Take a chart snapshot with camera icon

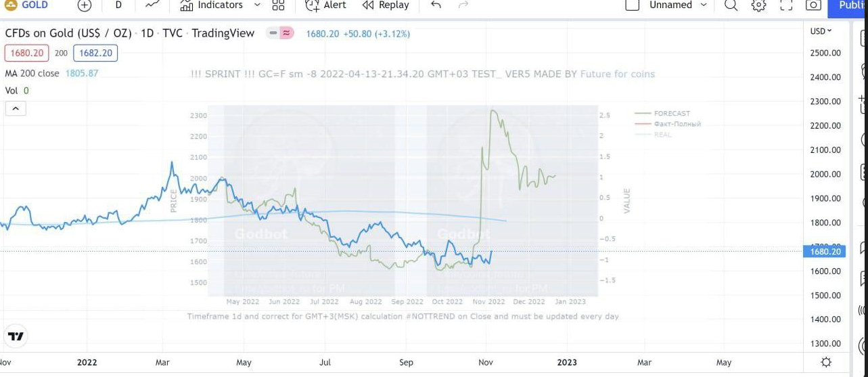(x=813, y=5)
